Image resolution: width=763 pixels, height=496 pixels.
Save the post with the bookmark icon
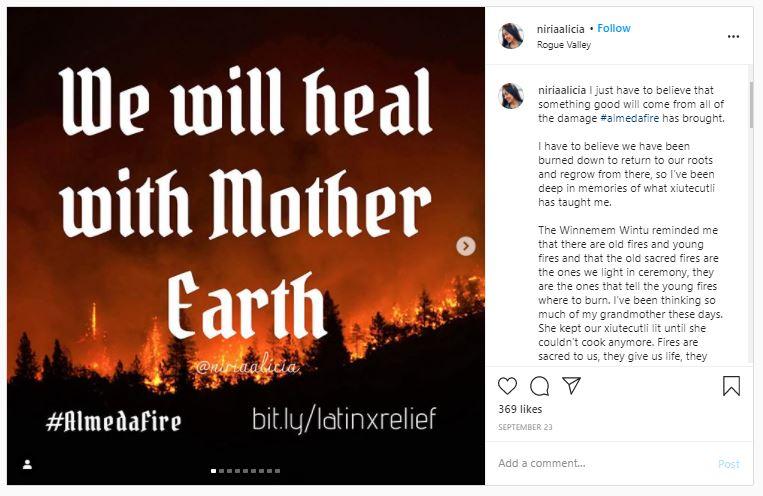pyautogui.click(x=731, y=386)
